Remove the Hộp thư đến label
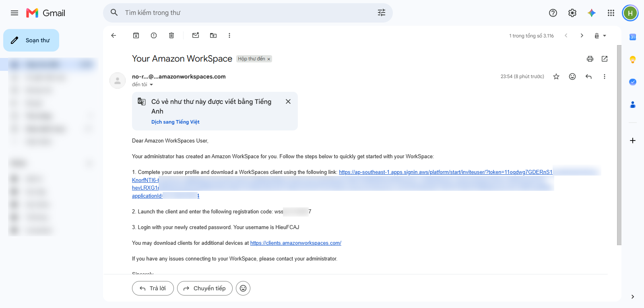Viewport: 644px width, 308px height. pos(269,59)
